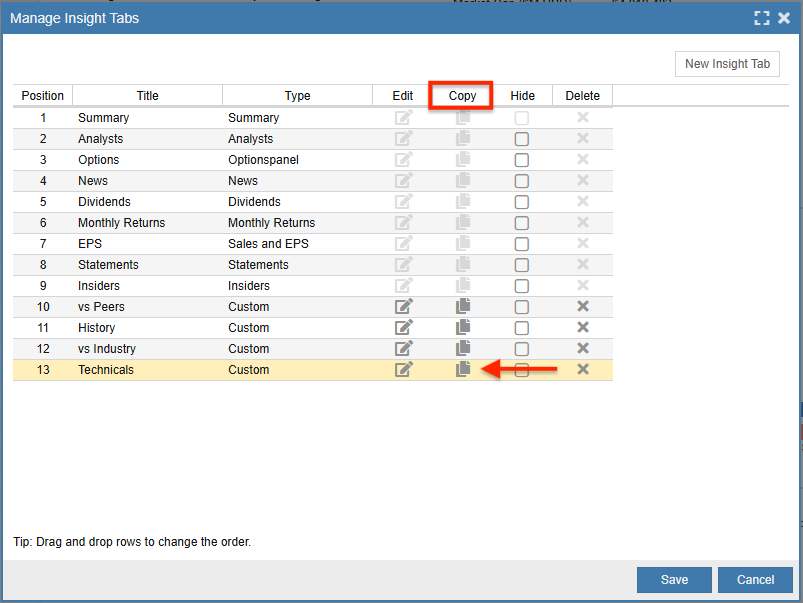803x603 pixels.
Task: Click the copy icon in EPS row
Action: point(463,243)
